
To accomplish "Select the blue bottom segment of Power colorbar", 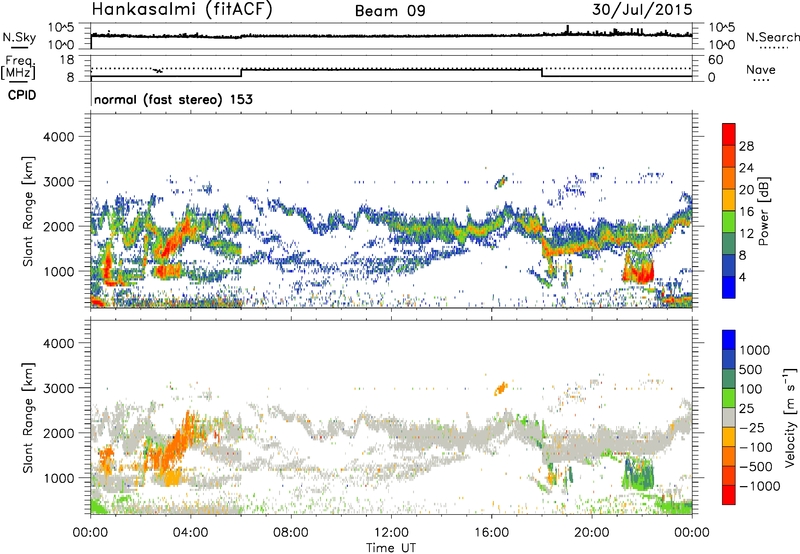I will (x=729, y=287).
